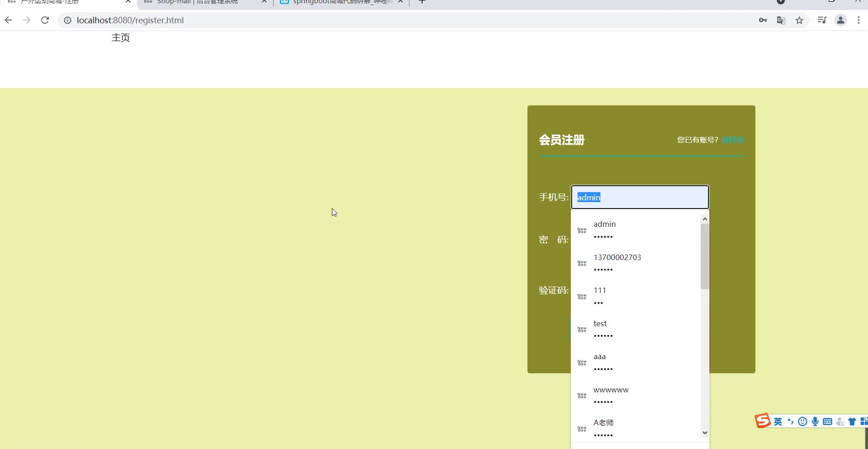Open saved passwords key icon

[763, 20]
